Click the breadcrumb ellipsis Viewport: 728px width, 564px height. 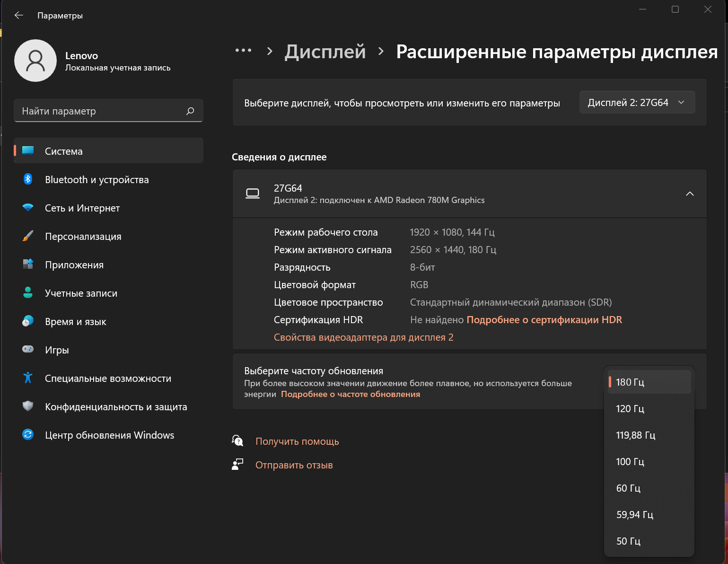244,51
